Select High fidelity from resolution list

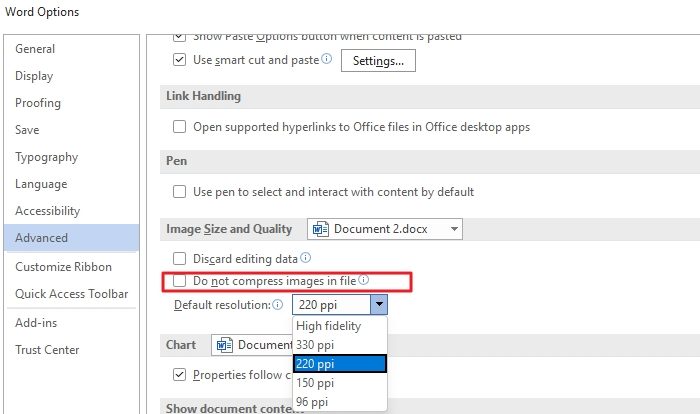tap(329, 326)
